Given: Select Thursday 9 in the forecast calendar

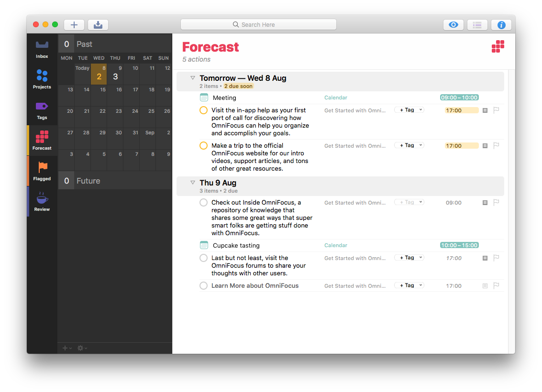Looking at the screenshot, I should coord(115,75).
